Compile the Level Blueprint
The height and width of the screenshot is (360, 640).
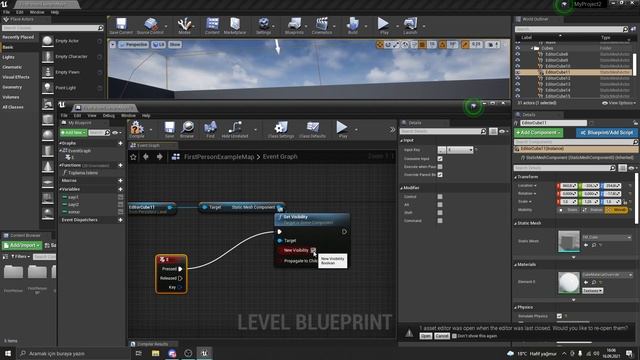[x=137, y=130]
